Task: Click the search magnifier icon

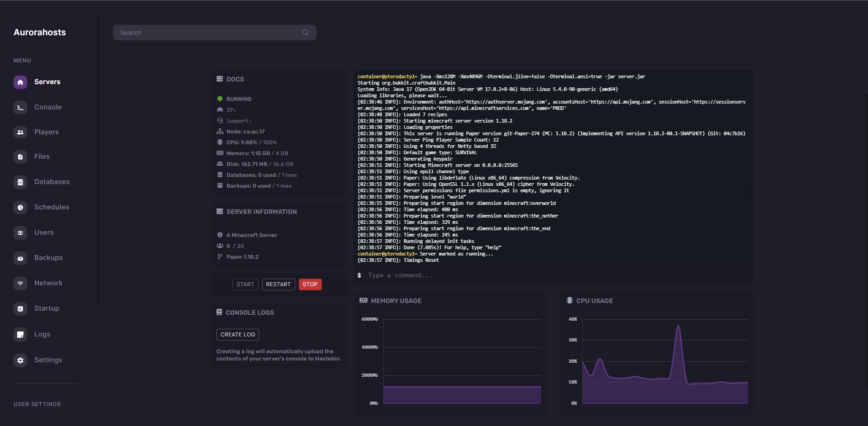Action: [x=305, y=32]
